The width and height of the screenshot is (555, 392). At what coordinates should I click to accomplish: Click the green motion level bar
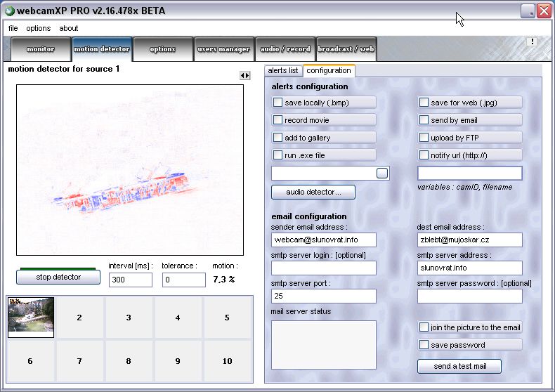58,269
